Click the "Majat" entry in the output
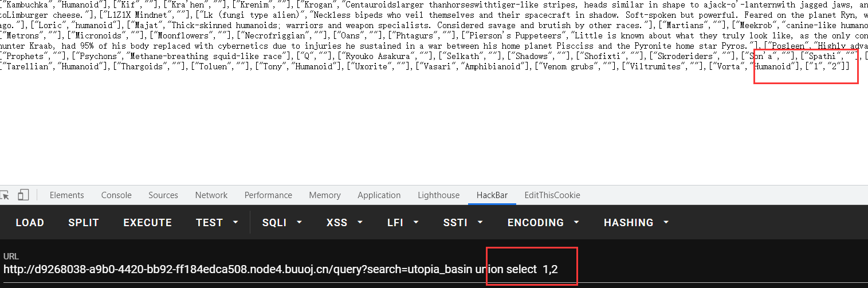 (146, 26)
